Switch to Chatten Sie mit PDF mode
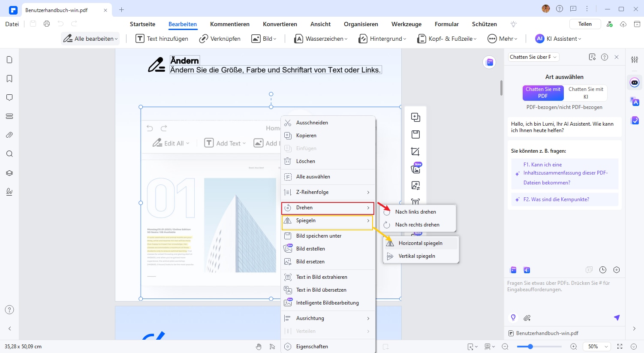The image size is (644, 353). coord(543,93)
